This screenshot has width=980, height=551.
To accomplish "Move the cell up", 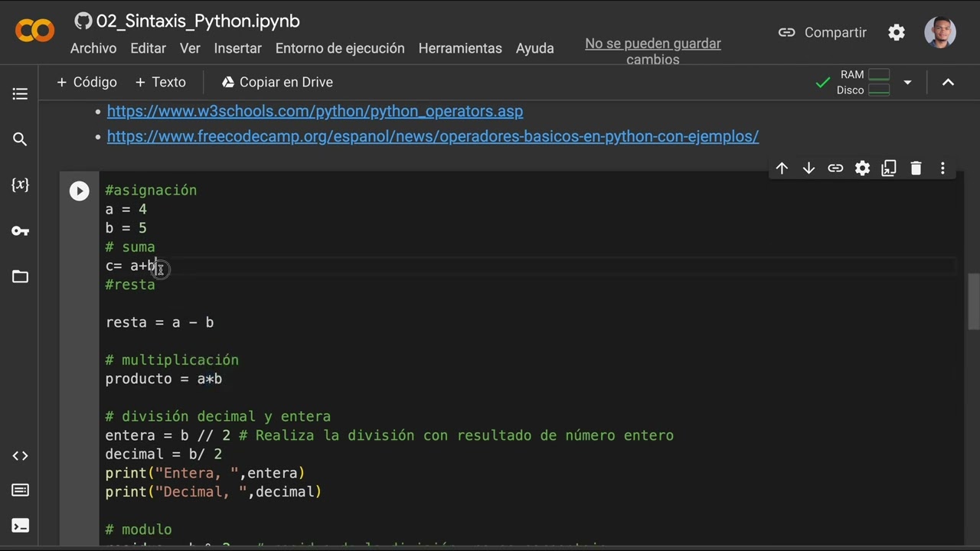I will (782, 168).
